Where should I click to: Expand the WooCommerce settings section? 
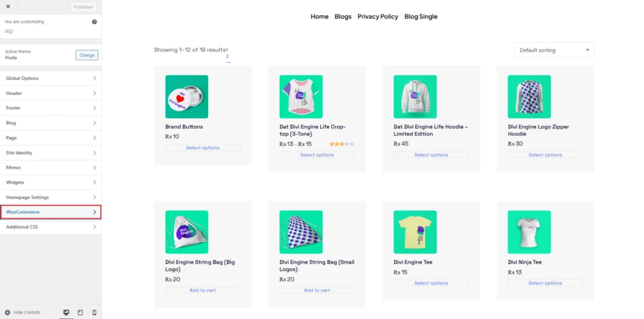click(x=50, y=212)
